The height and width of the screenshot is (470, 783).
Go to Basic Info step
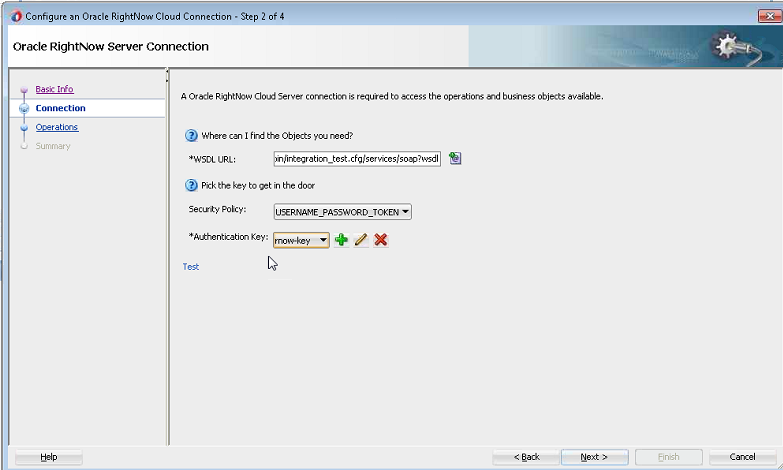(x=54, y=89)
